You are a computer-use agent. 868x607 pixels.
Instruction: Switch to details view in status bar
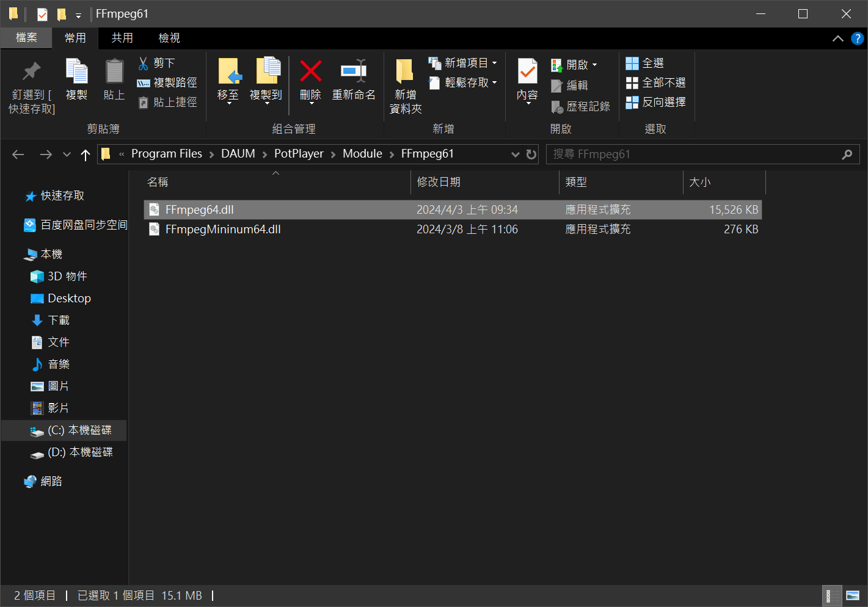pyautogui.click(x=832, y=595)
